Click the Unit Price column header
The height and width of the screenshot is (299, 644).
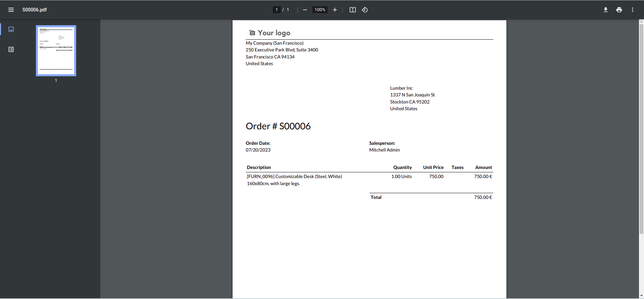pyautogui.click(x=433, y=167)
